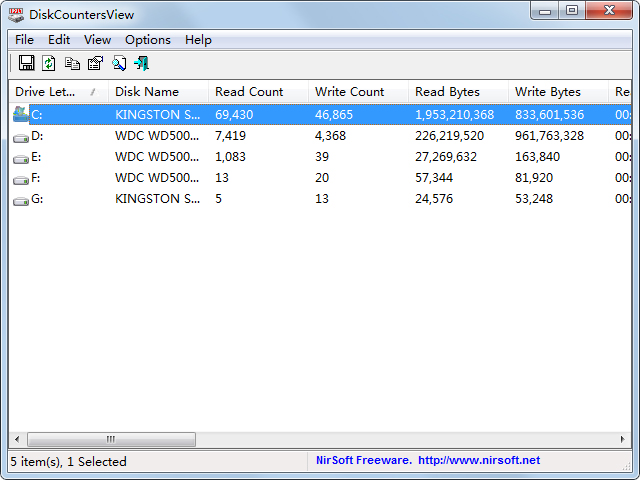This screenshot has height=480, width=640.
Task: Click read bytes 27,269,632
Action: [446, 157]
